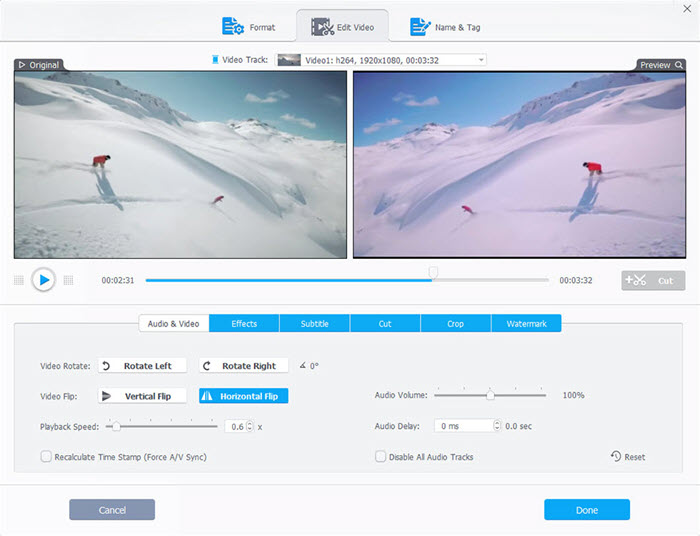Reset audio and video settings
Image resolution: width=700 pixels, height=536 pixels.
click(x=628, y=457)
